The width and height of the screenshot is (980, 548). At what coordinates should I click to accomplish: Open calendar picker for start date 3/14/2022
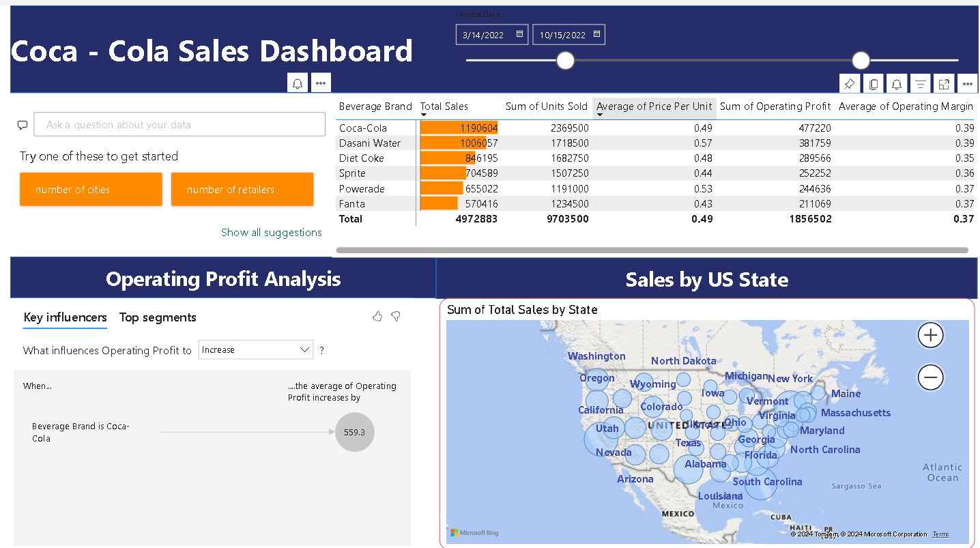click(x=519, y=34)
